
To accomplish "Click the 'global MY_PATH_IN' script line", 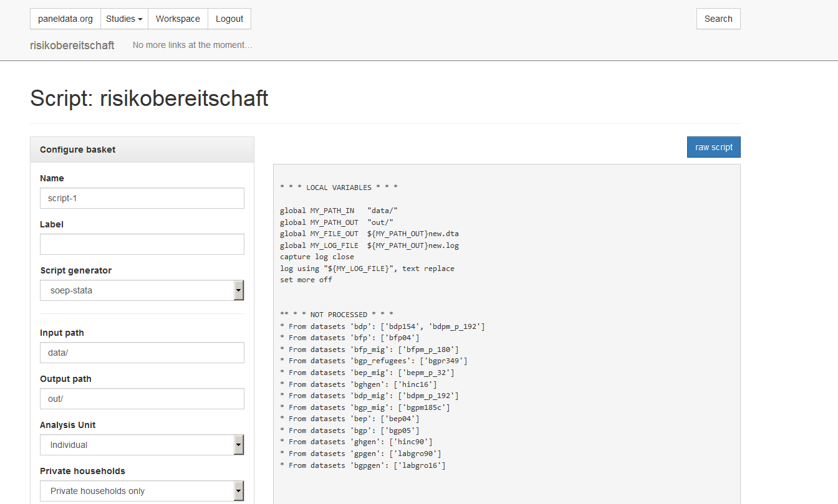I will click(339, 211).
